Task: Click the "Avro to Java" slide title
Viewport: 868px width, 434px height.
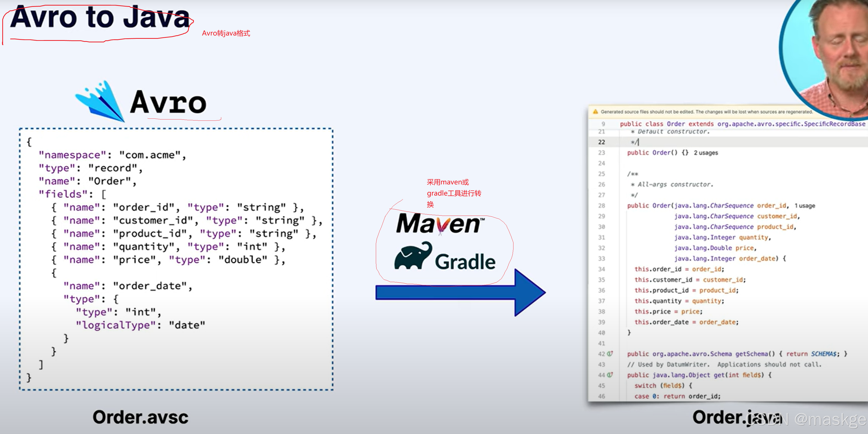Action: [100, 17]
